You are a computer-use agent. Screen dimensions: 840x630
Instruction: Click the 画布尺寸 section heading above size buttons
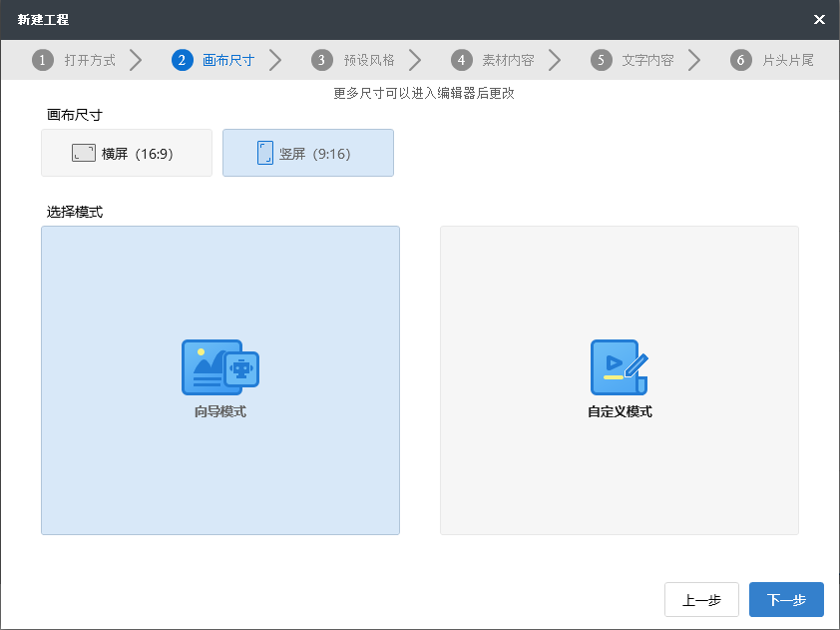[75, 115]
